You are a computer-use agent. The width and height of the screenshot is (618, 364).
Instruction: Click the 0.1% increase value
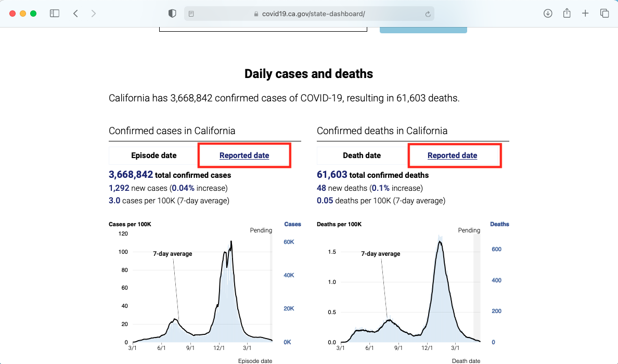pos(381,188)
